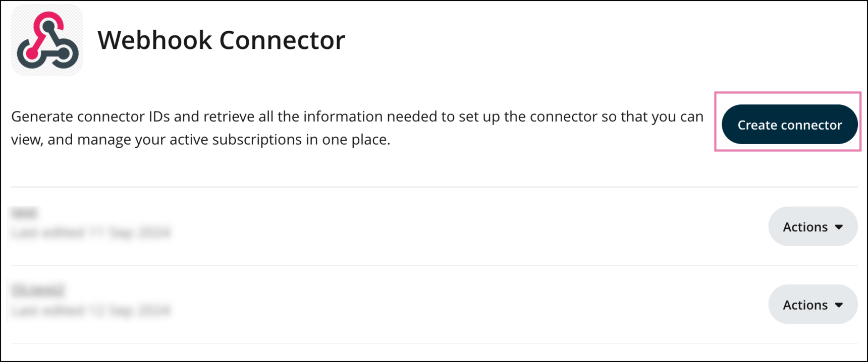Click first connector's Last edited 11 Sep date
This screenshot has height=362, width=868.
[91, 233]
